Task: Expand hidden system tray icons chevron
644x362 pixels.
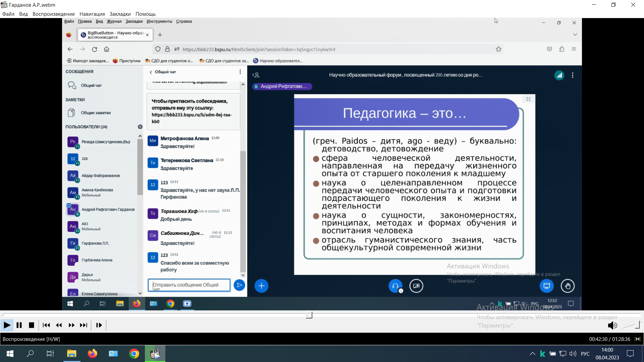Action: point(532,354)
